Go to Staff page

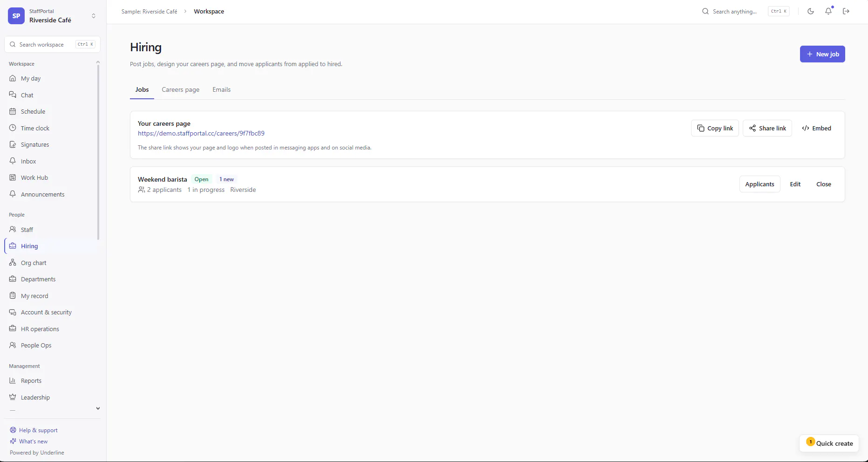point(51,230)
